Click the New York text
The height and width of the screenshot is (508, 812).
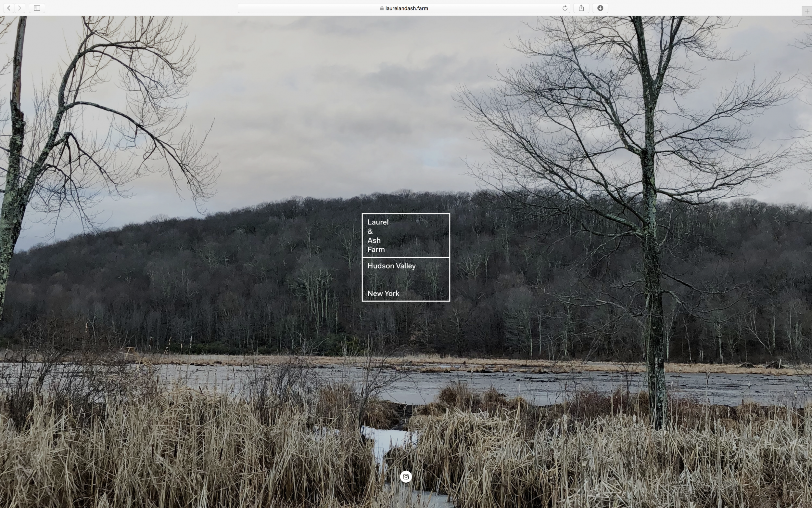pyautogui.click(x=383, y=293)
